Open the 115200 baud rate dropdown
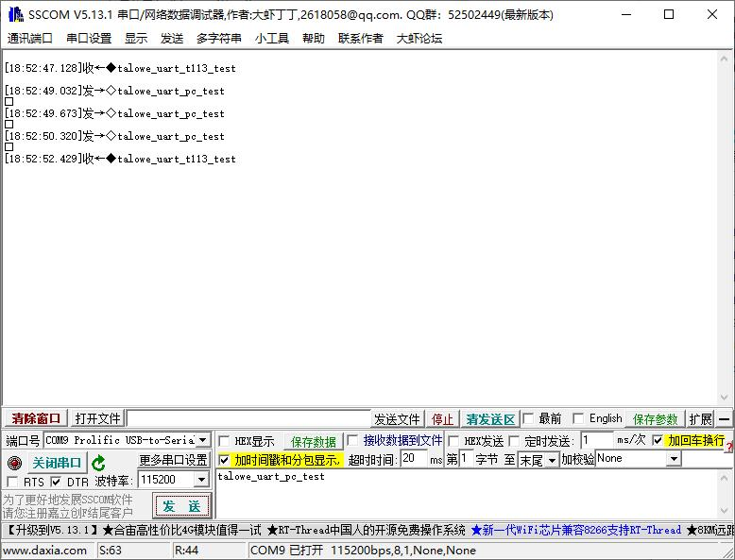This screenshot has width=735, height=560. coord(201,480)
